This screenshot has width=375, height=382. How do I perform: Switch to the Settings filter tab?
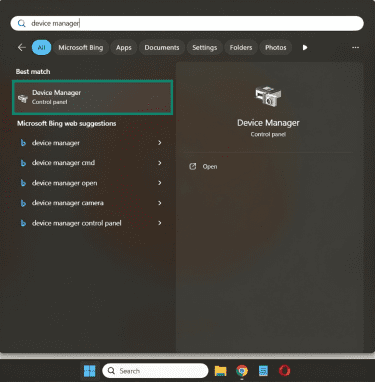pos(204,47)
